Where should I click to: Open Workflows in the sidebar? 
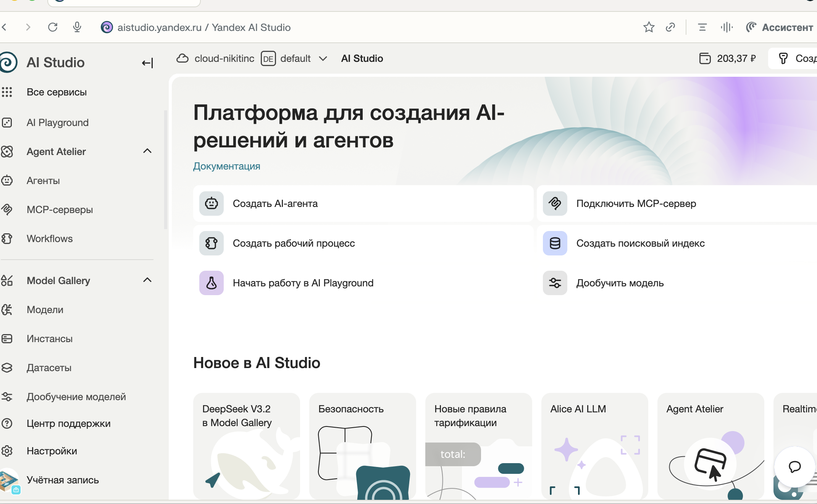(x=50, y=239)
